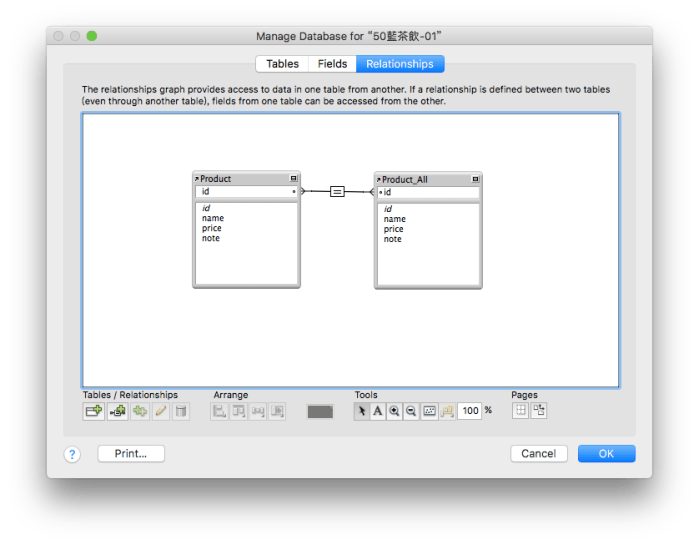Click the zoom in magnifier tool
The image size is (699, 545).
[394, 411]
